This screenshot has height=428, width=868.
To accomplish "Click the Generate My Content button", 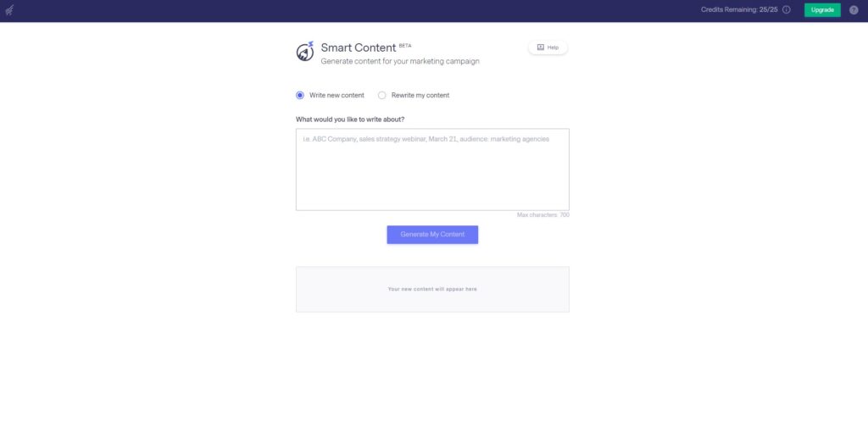I will pyautogui.click(x=432, y=234).
